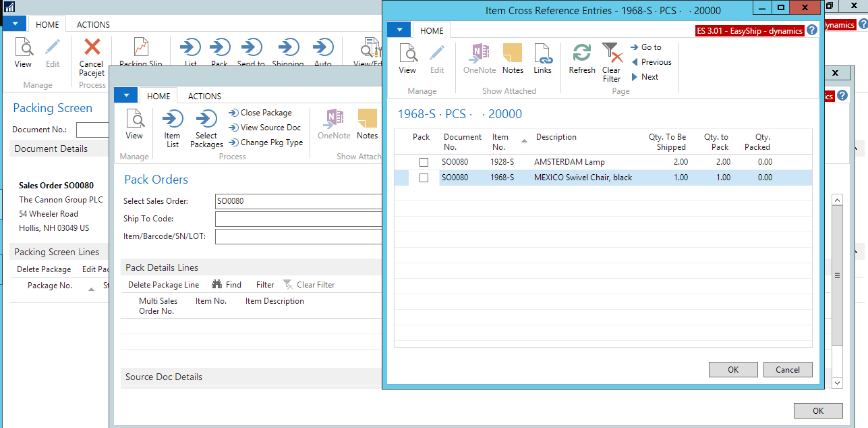The height and width of the screenshot is (428, 868).
Task: Click Filter in Pack Details Lines
Action: click(x=265, y=285)
